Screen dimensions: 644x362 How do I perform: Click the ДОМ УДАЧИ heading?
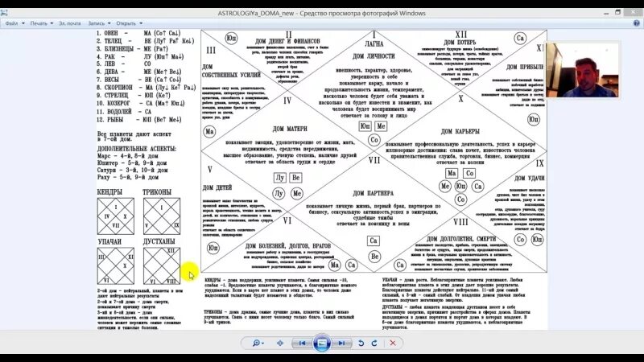tap(530, 179)
